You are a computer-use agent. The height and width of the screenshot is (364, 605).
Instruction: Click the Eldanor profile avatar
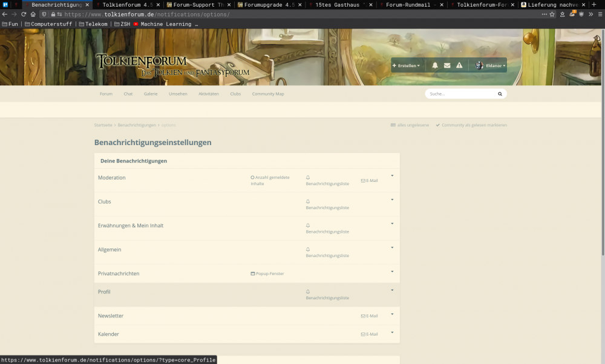tap(479, 65)
